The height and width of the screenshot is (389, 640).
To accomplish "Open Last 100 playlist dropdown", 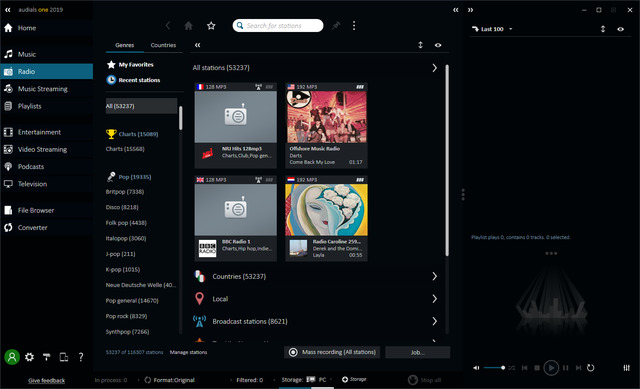I will point(492,29).
